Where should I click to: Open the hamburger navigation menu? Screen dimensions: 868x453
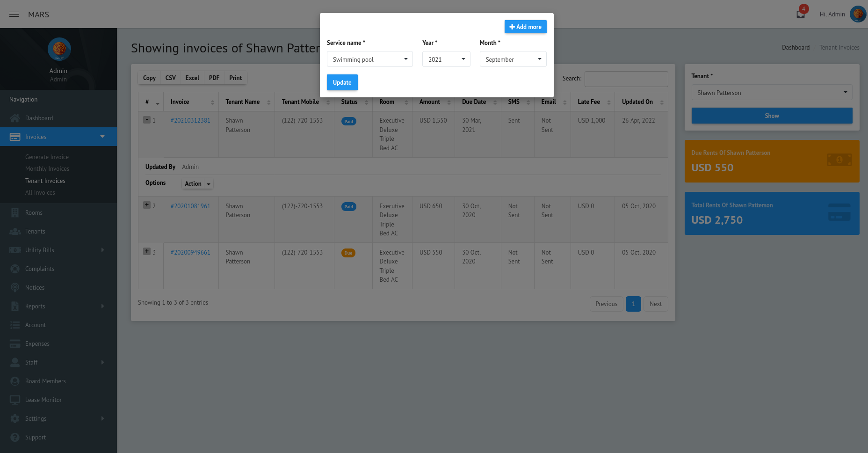13,14
